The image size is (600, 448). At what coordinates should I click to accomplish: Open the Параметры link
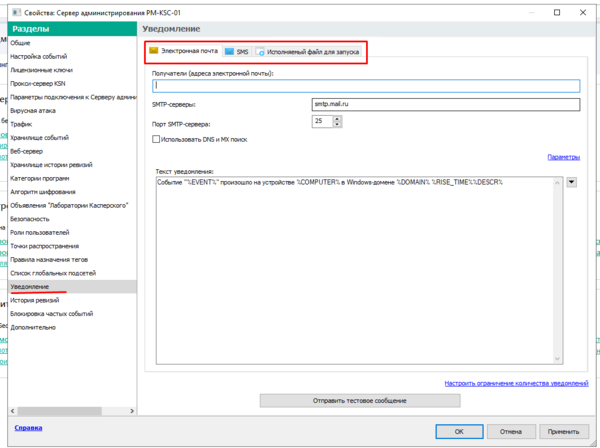564,157
